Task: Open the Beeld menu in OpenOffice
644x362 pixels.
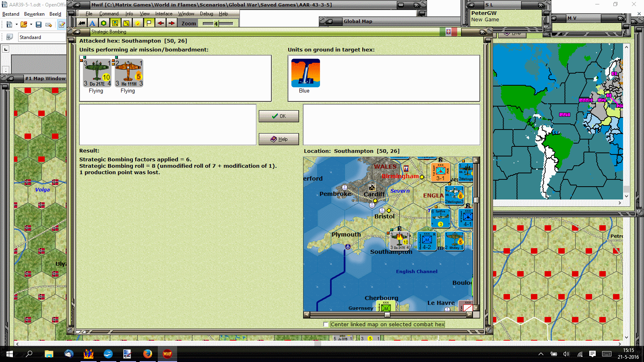Action: pyautogui.click(x=55, y=14)
